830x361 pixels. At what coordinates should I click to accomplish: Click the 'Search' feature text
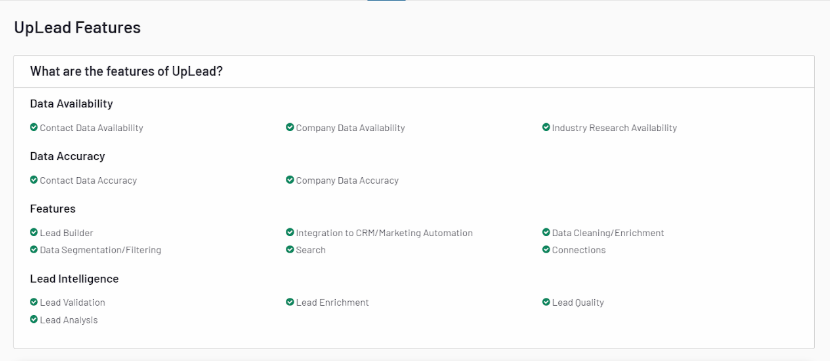(311, 250)
